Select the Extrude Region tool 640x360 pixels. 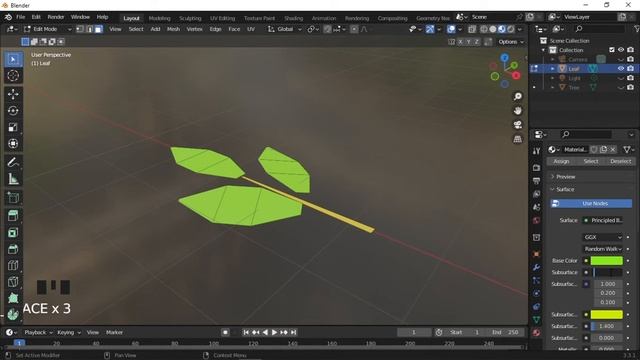[13, 216]
